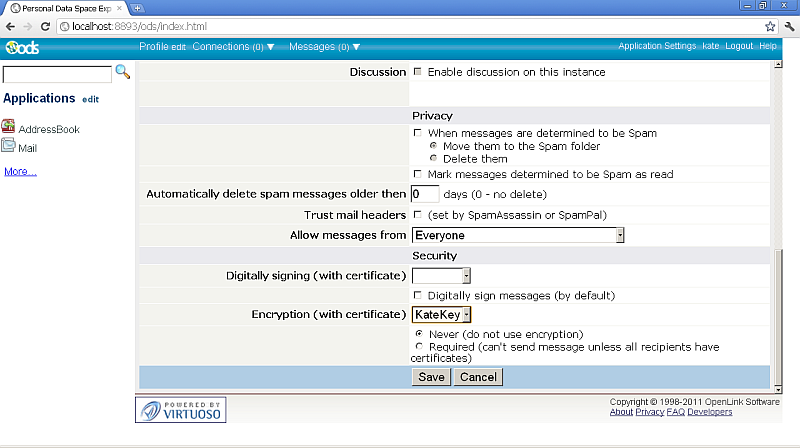Open the Connections menu
The width and height of the screenshot is (800, 448).
[233, 47]
